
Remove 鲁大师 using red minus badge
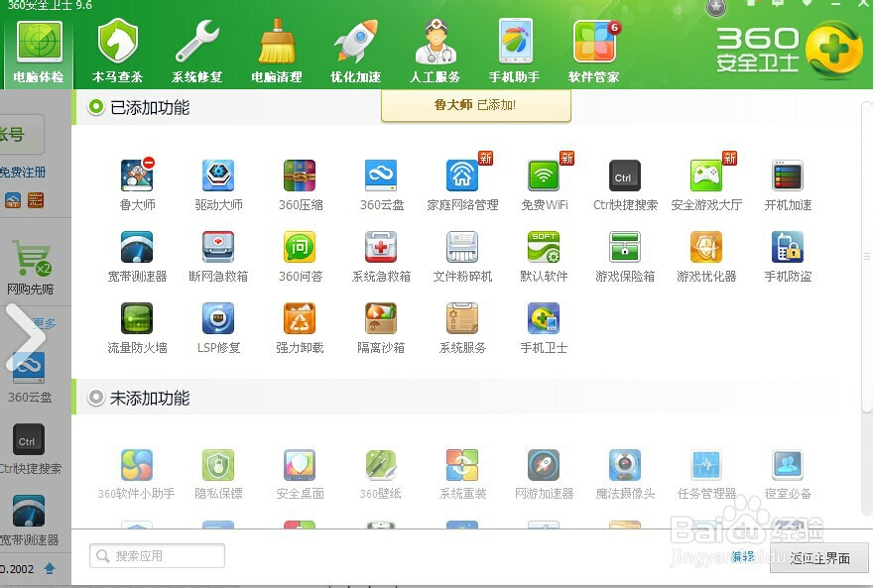tap(149, 163)
